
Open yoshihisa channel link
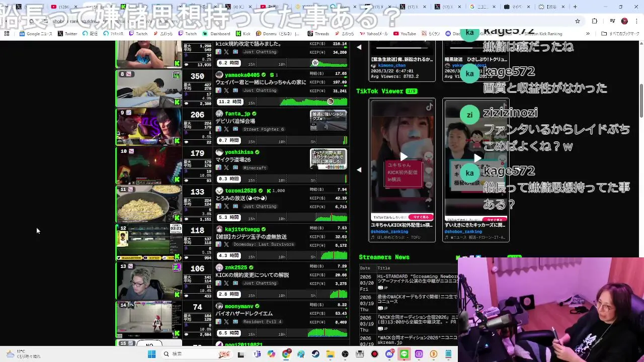point(239,152)
